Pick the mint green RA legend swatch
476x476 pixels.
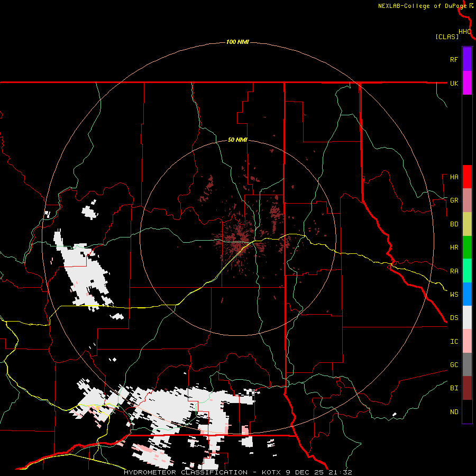point(467,271)
